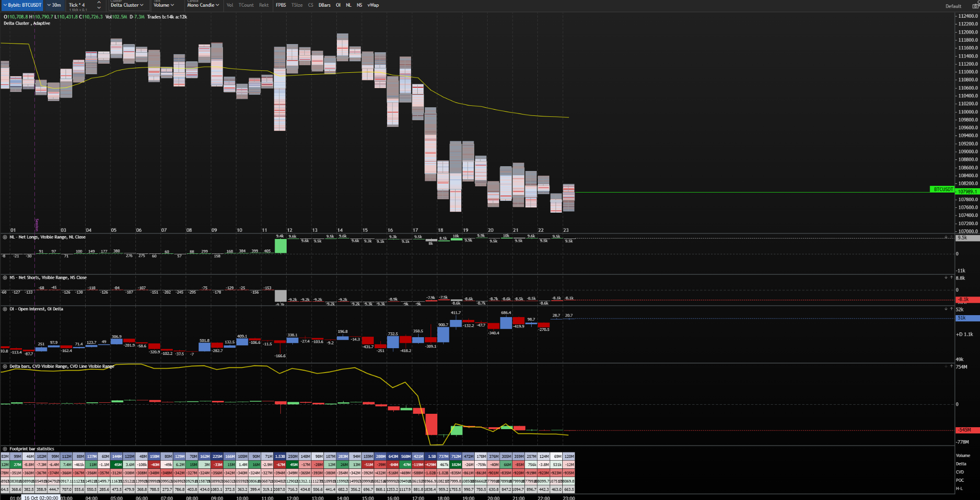Toggle the TCount indicator
The image size is (980, 500).
pyautogui.click(x=246, y=5)
